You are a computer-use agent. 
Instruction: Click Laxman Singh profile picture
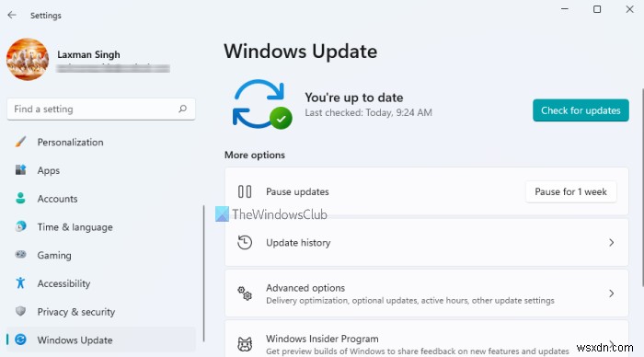pyautogui.click(x=28, y=60)
